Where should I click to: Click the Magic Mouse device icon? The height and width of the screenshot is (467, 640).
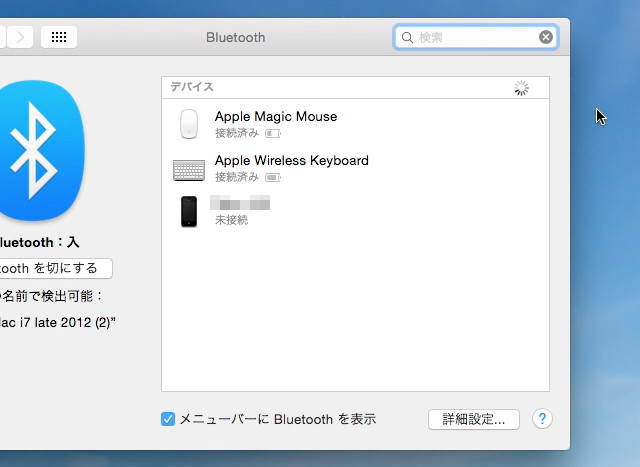189,124
